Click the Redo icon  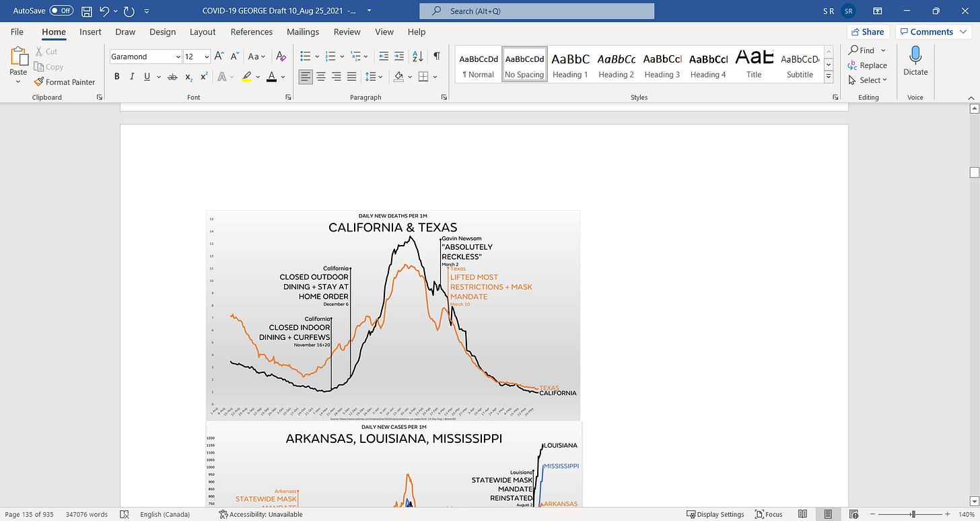pyautogui.click(x=129, y=11)
